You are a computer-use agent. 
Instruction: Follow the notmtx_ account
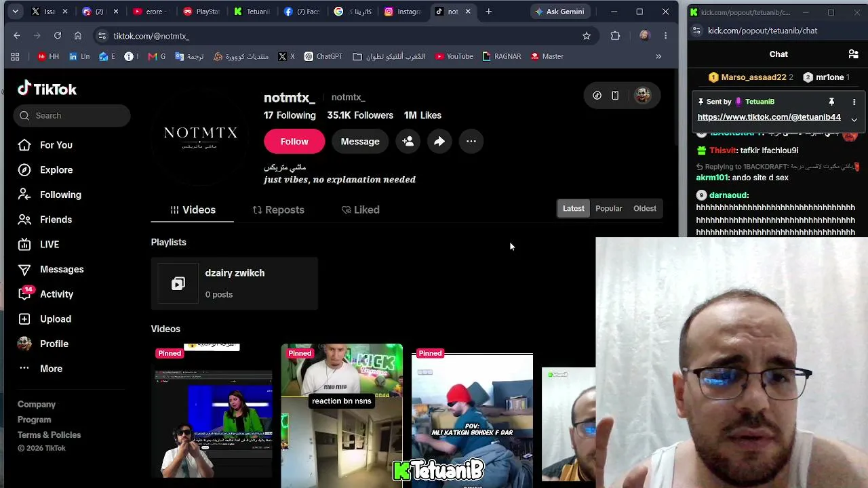294,142
